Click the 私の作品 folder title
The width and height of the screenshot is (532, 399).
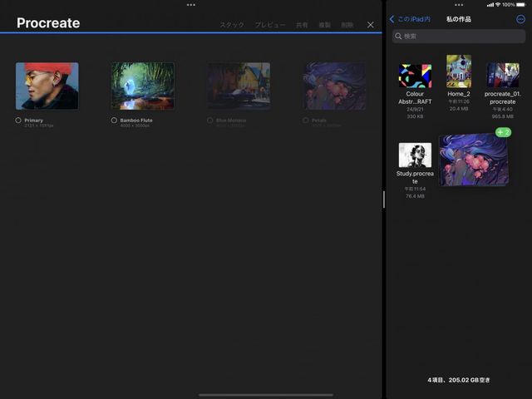pyautogui.click(x=459, y=19)
